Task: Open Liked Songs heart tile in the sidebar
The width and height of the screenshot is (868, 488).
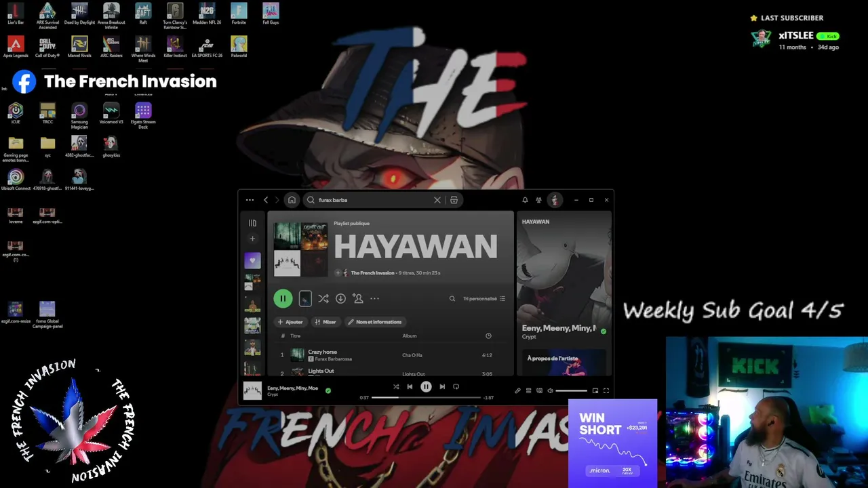Action: (252, 260)
